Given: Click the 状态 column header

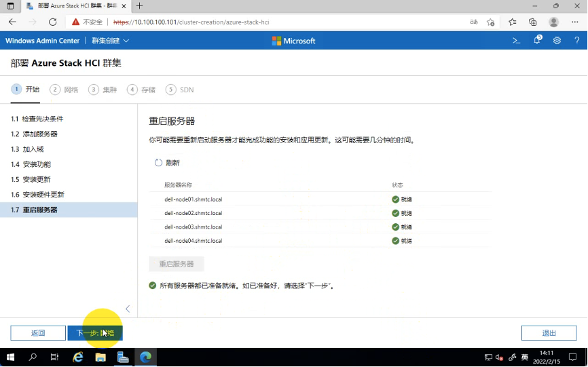Looking at the screenshot, I should (x=397, y=185).
